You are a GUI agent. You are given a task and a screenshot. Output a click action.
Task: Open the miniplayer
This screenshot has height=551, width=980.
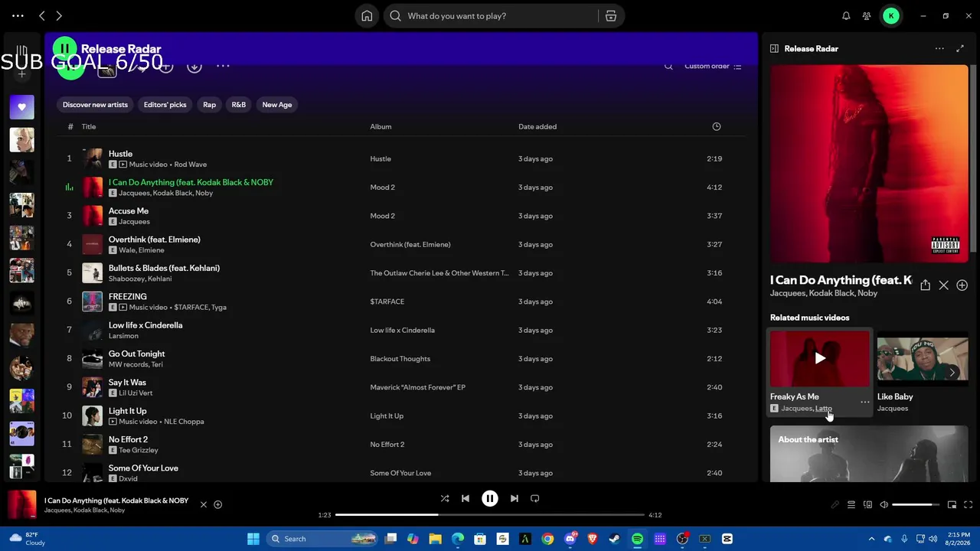tap(952, 505)
